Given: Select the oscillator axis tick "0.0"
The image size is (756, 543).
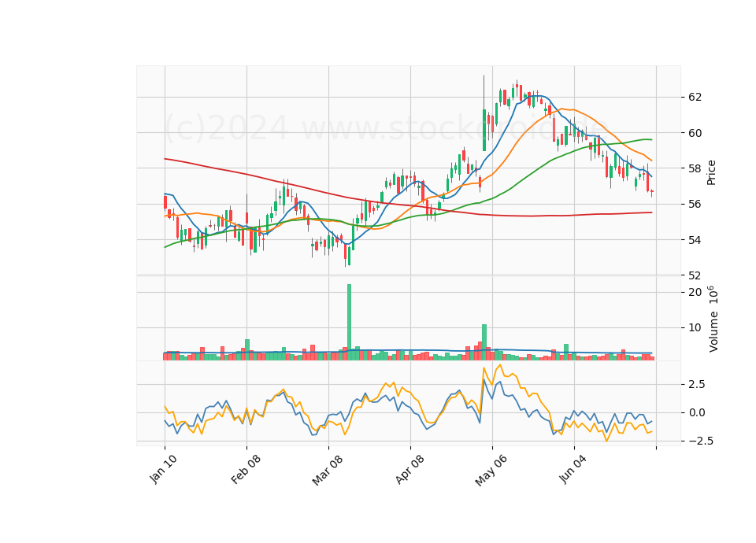Looking at the screenshot, I should [x=697, y=413].
